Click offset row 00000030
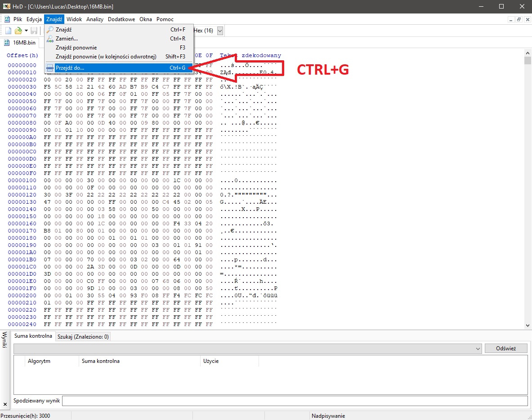Viewport: 532px width, 420px height. 22,87
